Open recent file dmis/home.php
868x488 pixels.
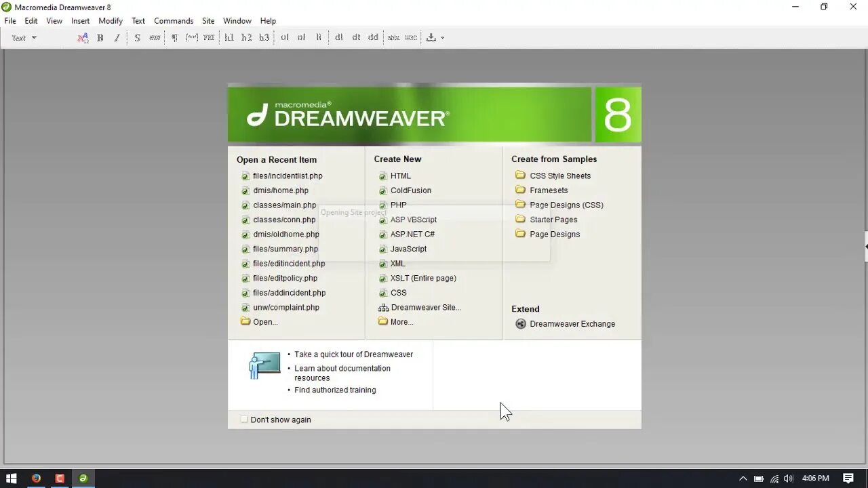[x=281, y=190]
